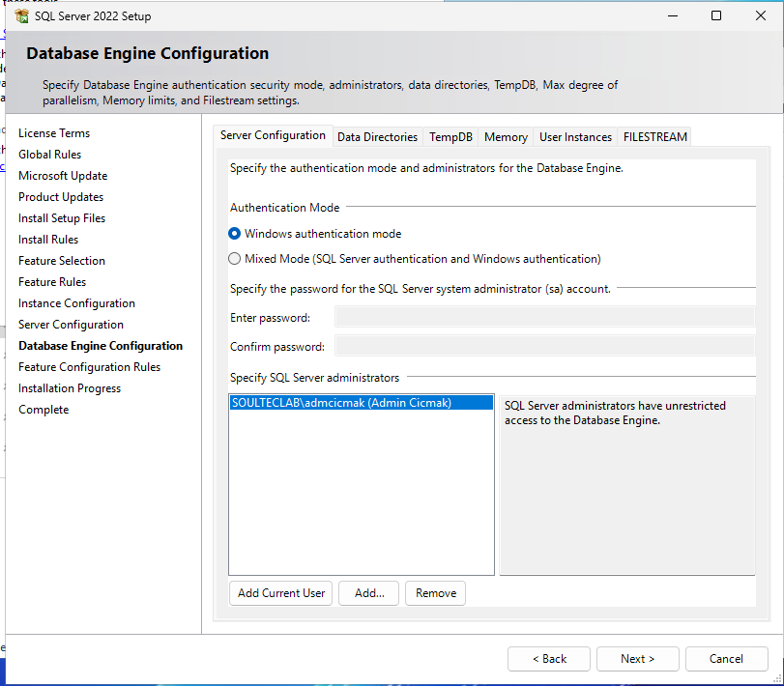
Task: Switch to the Memory tab
Action: point(506,137)
